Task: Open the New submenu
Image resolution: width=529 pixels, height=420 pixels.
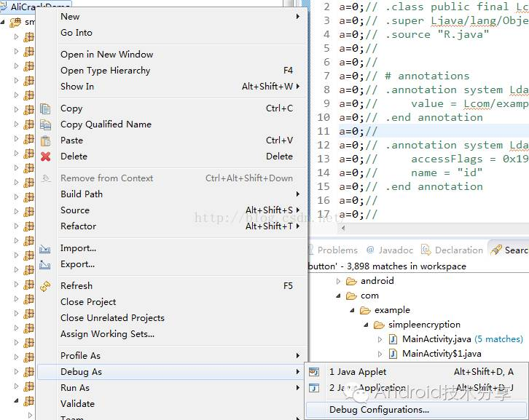Action: point(173,17)
